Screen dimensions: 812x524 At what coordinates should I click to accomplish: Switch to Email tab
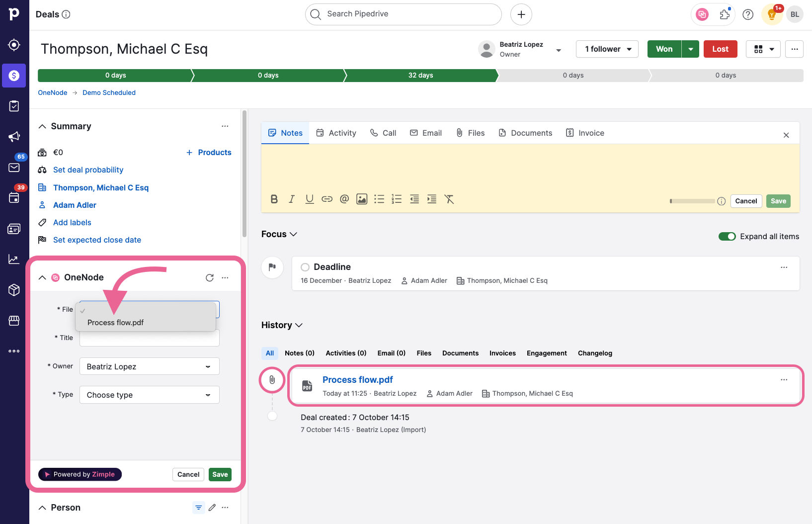point(426,133)
